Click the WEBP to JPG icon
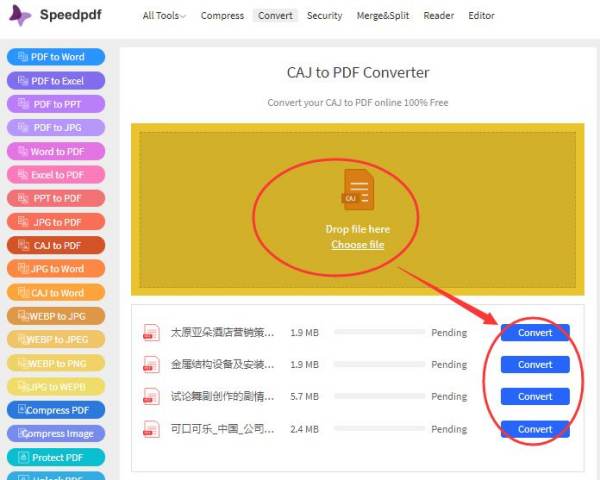The height and width of the screenshot is (480, 600). point(23,316)
